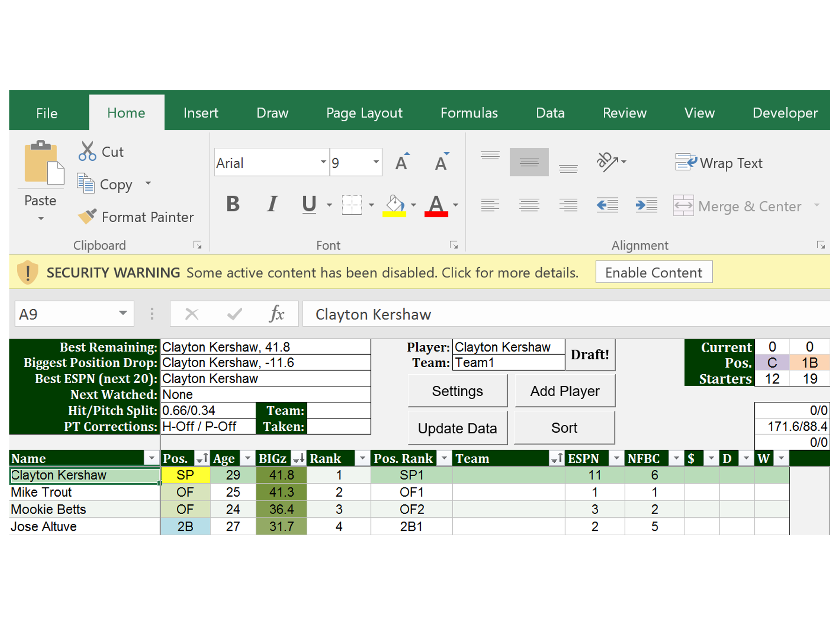Image resolution: width=840 pixels, height=625 pixels.
Task: Toggle Italic formatting
Action: (x=272, y=204)
